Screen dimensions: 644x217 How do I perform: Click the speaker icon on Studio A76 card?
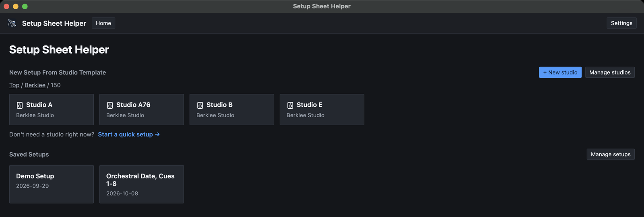pyautogui.click(x=110, y=105)
